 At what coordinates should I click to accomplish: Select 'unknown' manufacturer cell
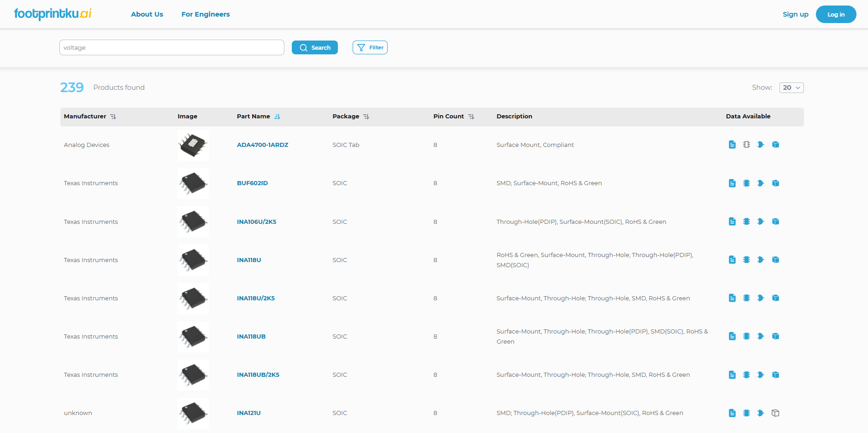(78, 413)
